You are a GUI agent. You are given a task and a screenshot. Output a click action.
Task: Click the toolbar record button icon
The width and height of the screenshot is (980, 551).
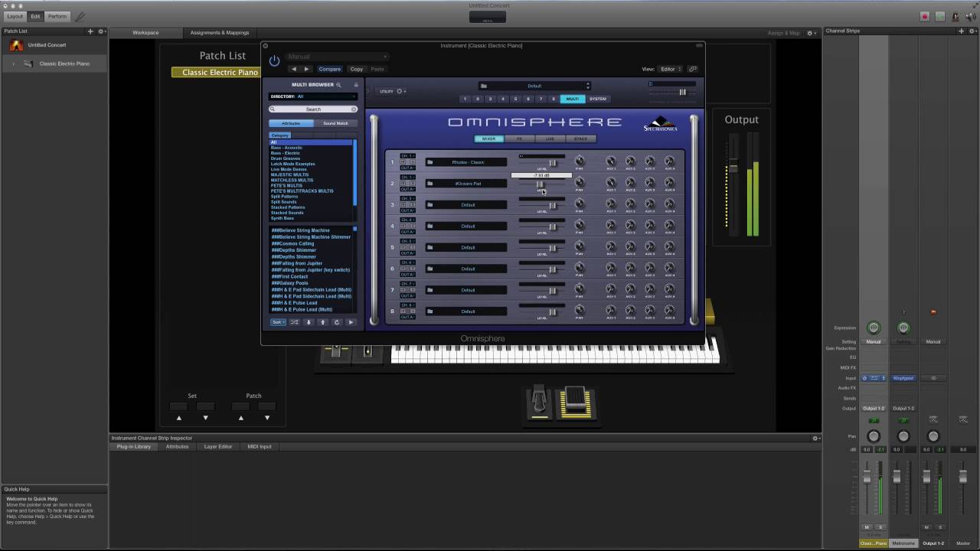click(x=925, y=16)
